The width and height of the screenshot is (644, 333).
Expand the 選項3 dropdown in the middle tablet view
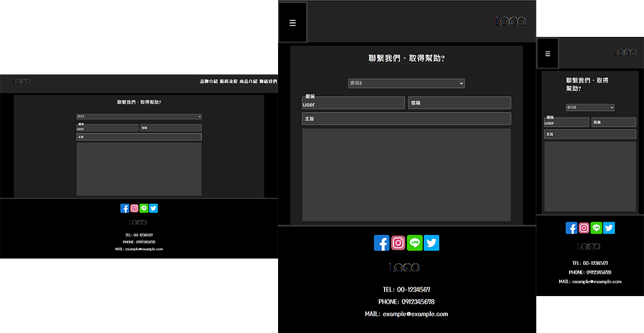(406, 83)
